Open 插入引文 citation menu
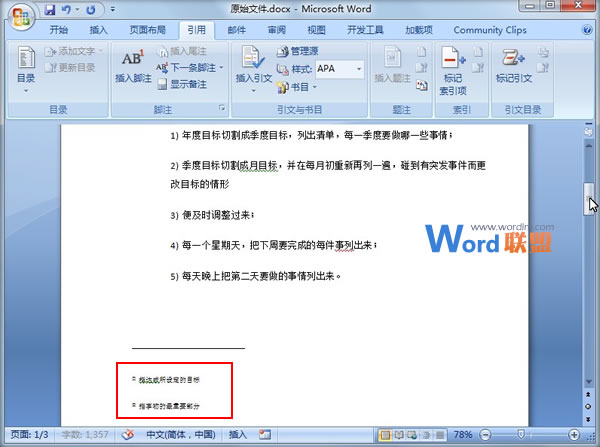 tap(253, 70)
